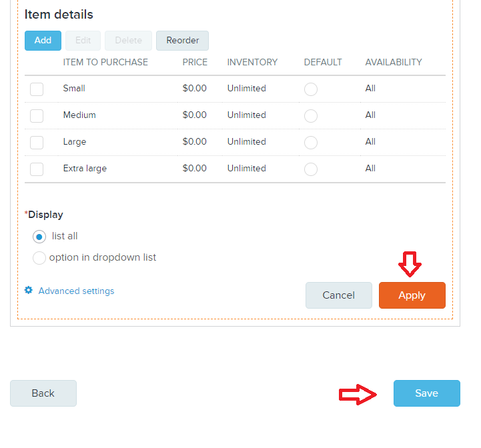
Task: Click the Save button
Action: point(427,393)
